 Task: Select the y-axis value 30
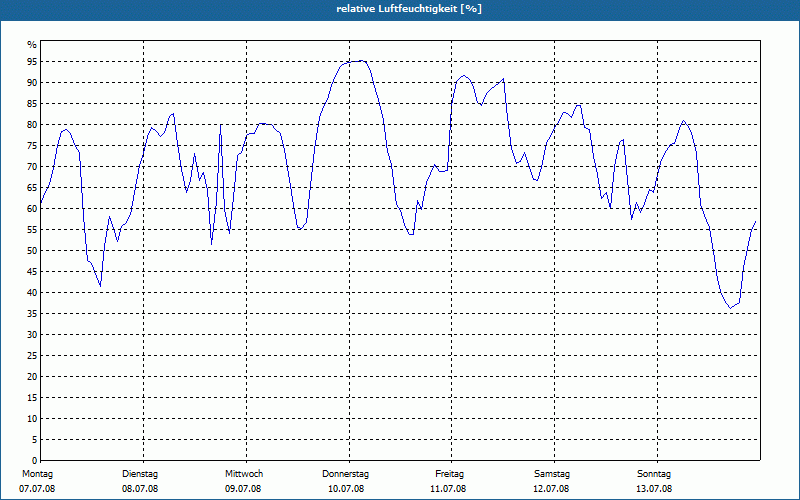click(x=32, y=335)
